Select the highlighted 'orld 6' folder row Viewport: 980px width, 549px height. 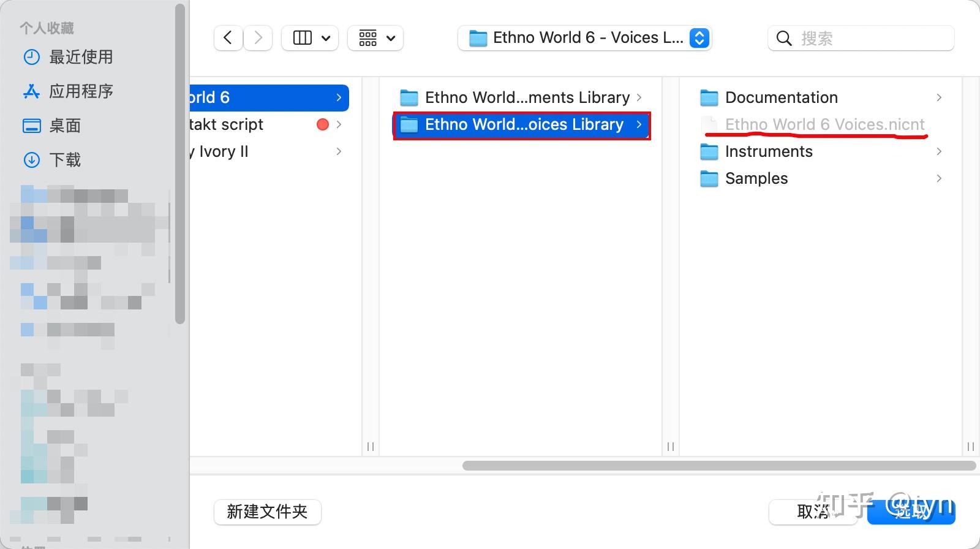(x=269, y=97)
